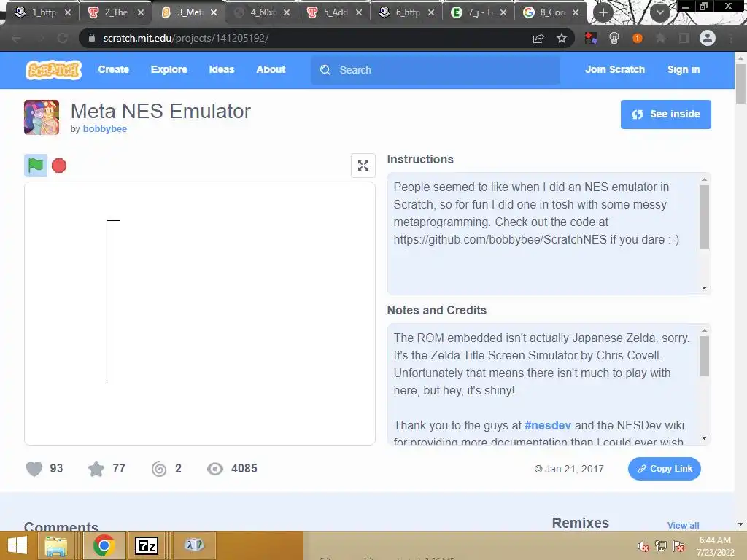Click the network icon in system tray
Screen dimensions: 747x560
pos(661,546)
